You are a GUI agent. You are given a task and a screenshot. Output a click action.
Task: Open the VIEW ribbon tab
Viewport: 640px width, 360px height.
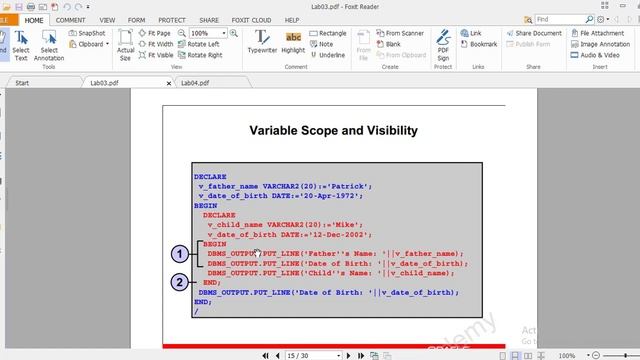pyautogui.click(x=107, y=20)
